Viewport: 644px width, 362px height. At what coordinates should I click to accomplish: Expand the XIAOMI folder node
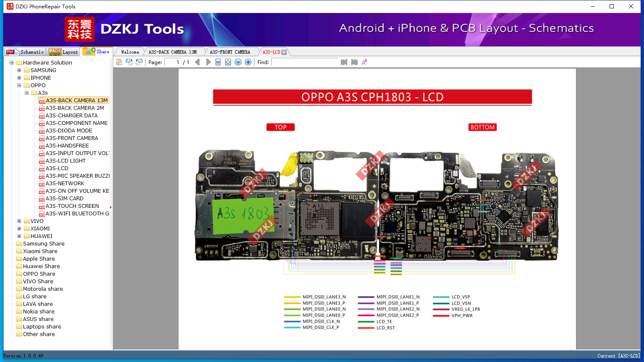click(19, 229)
